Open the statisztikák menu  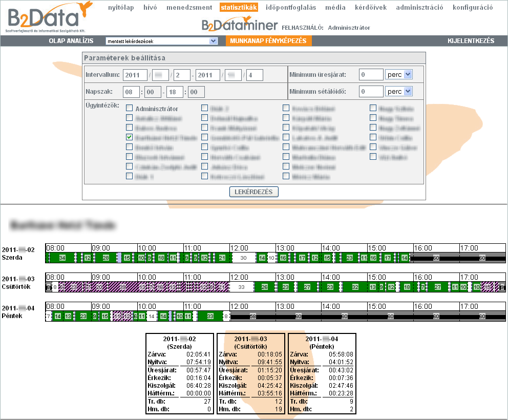pos(239,8)
